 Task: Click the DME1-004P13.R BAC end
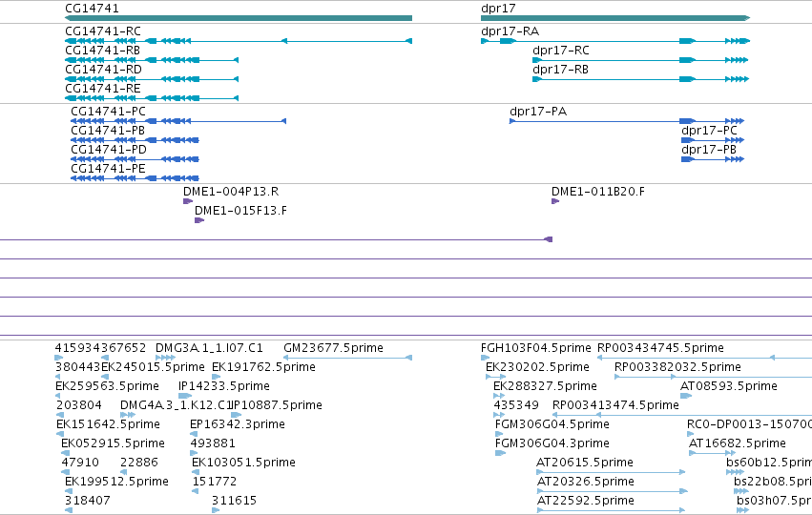188,201
